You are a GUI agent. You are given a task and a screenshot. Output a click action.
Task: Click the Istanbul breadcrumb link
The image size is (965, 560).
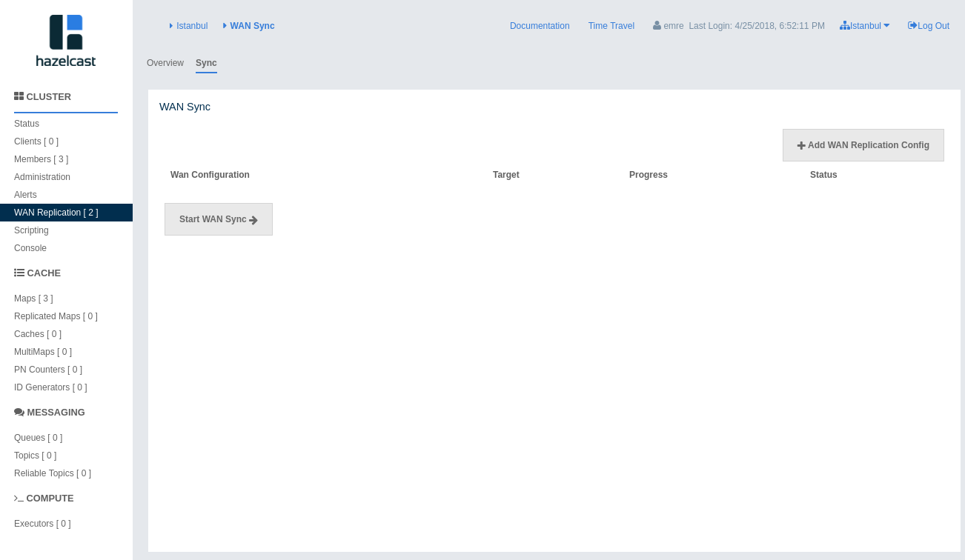[x=192, y=25]
